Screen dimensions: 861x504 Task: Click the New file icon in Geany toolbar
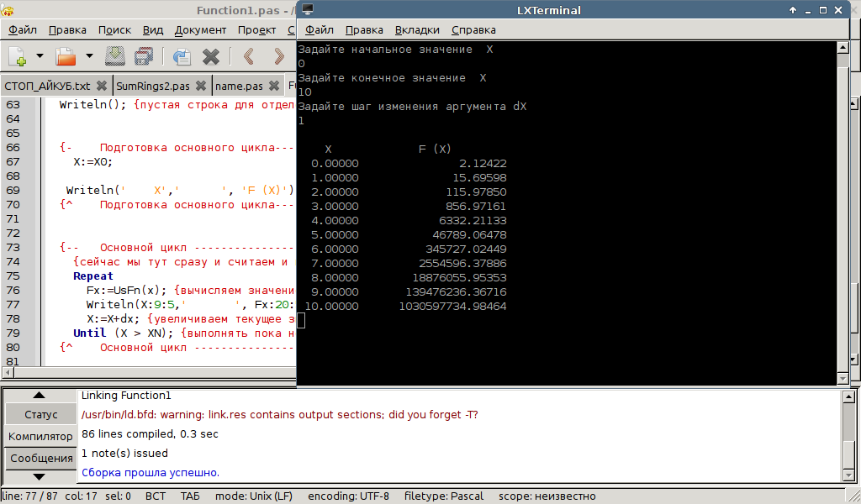click(17, 56)
